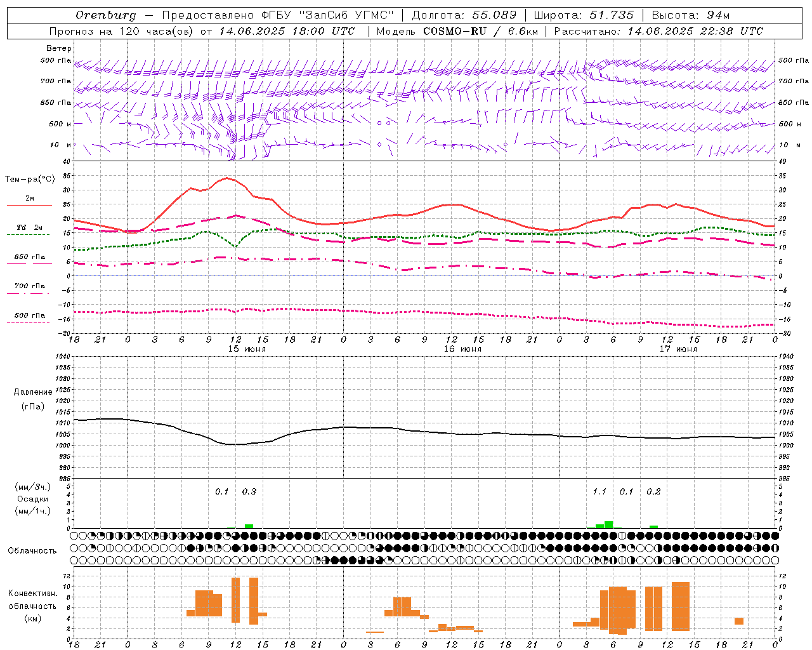Click the Orenburg station title

pos(106,15)
